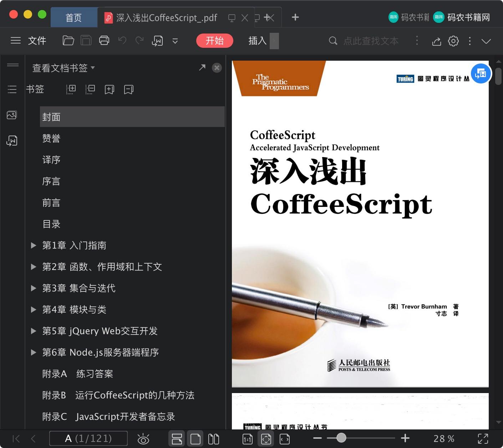Select 附录C JavaScript开发者备忘录

pos(109,417)
